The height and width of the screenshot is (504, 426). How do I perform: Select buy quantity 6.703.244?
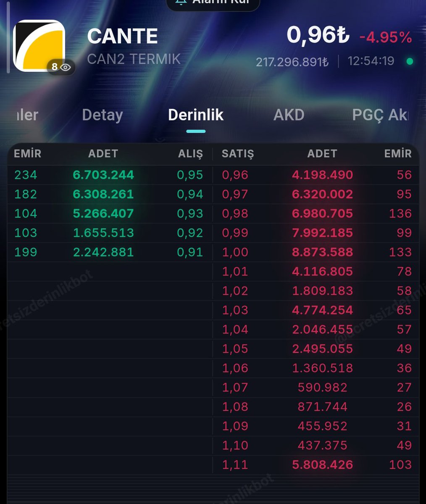pos(103,175)
